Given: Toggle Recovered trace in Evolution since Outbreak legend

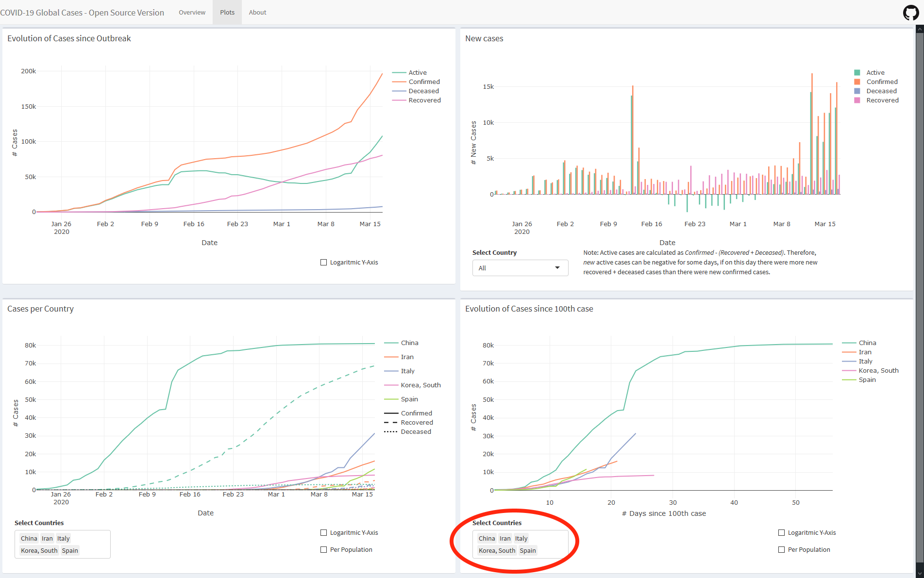Looking at the screenshot, I should coord(416,100).
